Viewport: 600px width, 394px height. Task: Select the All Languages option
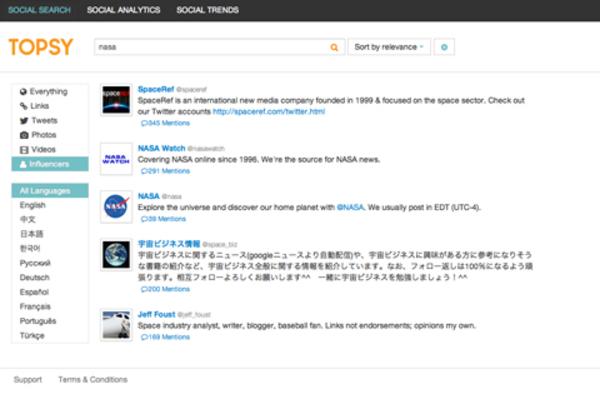50,190
